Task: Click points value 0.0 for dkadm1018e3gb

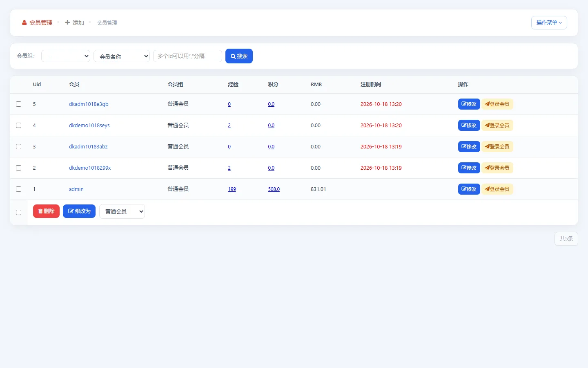Action: coord(271,104)
